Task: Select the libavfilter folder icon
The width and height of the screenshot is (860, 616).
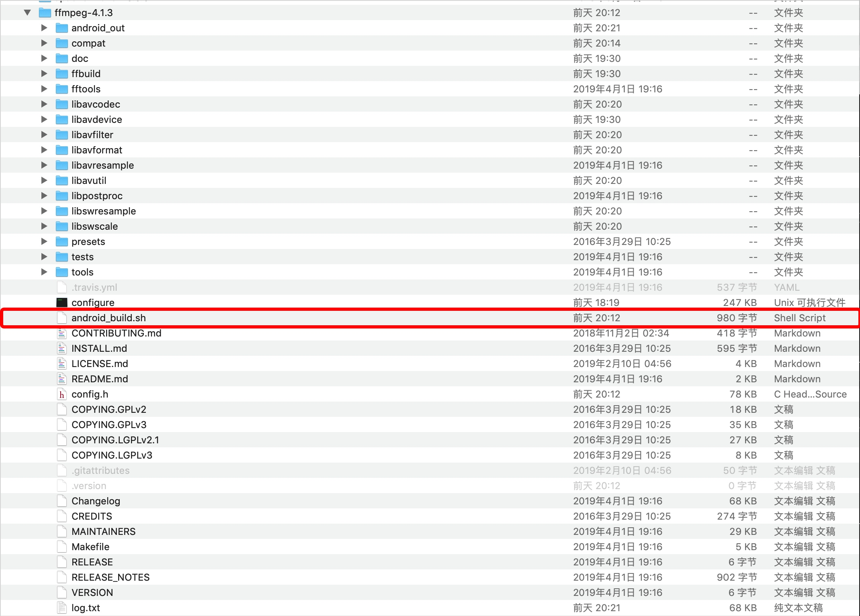Action: pyautogui.click(x=61, y=135)
